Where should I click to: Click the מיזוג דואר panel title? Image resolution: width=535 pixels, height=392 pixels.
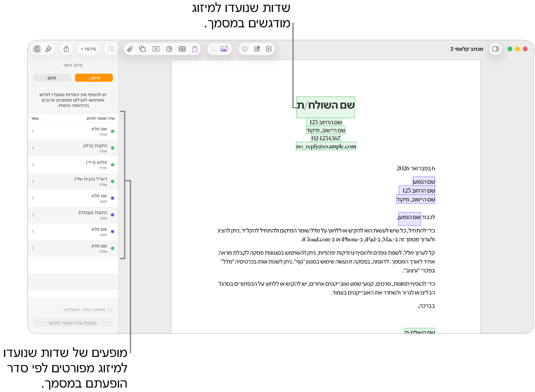coord(73,65)
